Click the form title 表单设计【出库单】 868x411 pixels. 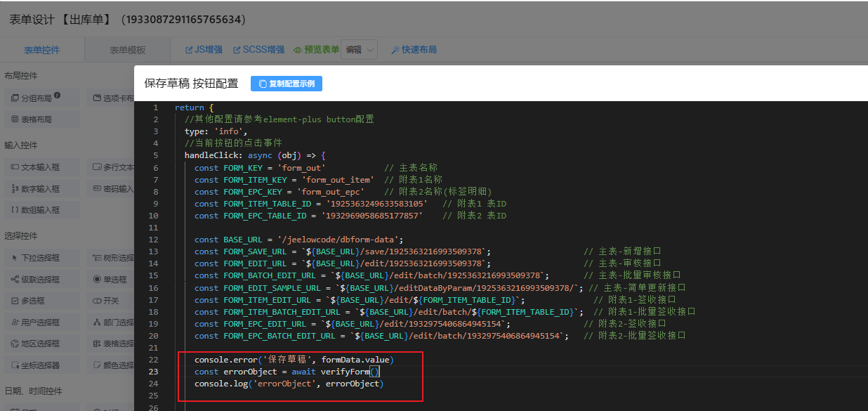[x=127, y=20]
